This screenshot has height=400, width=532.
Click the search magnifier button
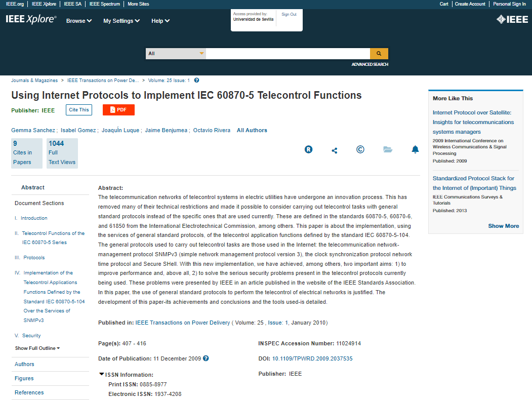coord(379,54)
